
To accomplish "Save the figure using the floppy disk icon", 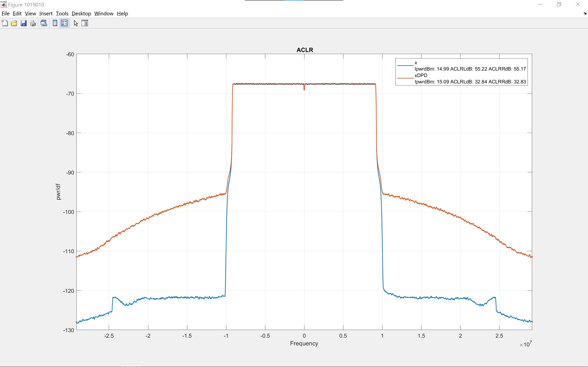I will (x=23, y=23).
